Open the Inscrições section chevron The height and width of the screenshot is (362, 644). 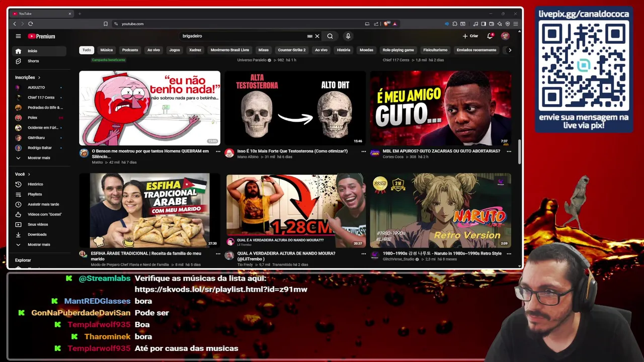(x=39, y=77)
